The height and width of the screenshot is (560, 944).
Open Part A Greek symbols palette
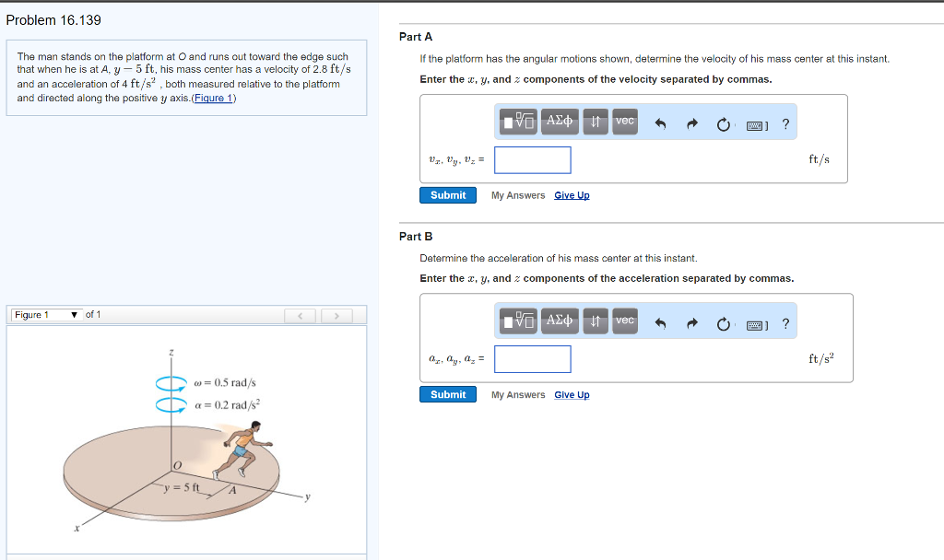tap(560, 122)
